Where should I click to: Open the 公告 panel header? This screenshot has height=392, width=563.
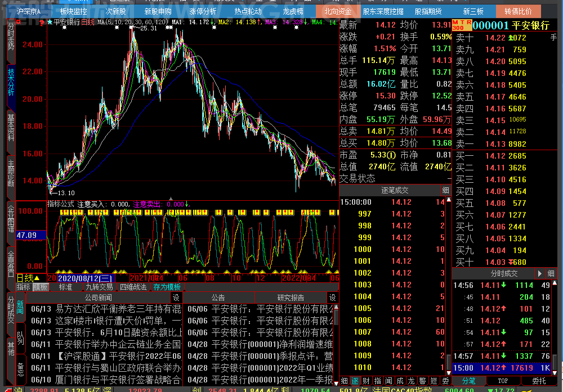pos(218,298)
